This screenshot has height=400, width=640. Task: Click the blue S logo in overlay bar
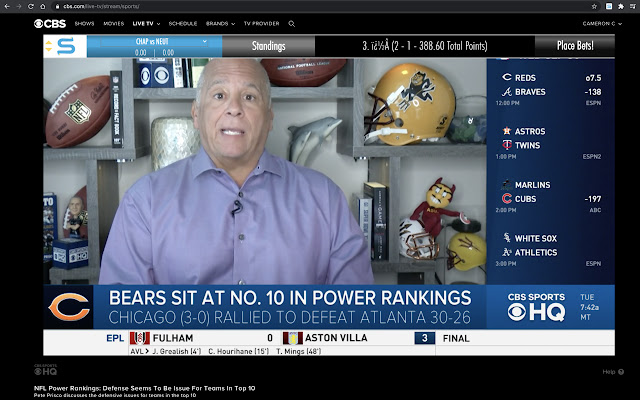coord(66,46)
